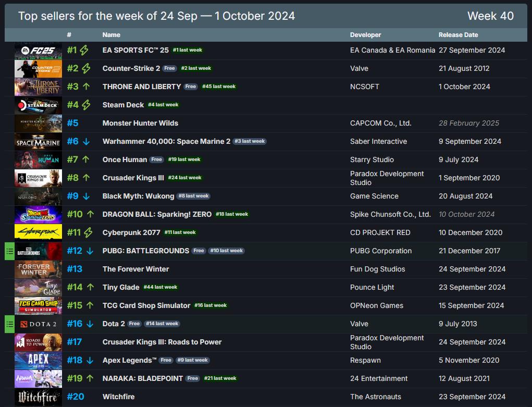Open the THRONE AND LIBERTY game link
Viewport: 532px width, 407px height.
click(x=142, y=87)
